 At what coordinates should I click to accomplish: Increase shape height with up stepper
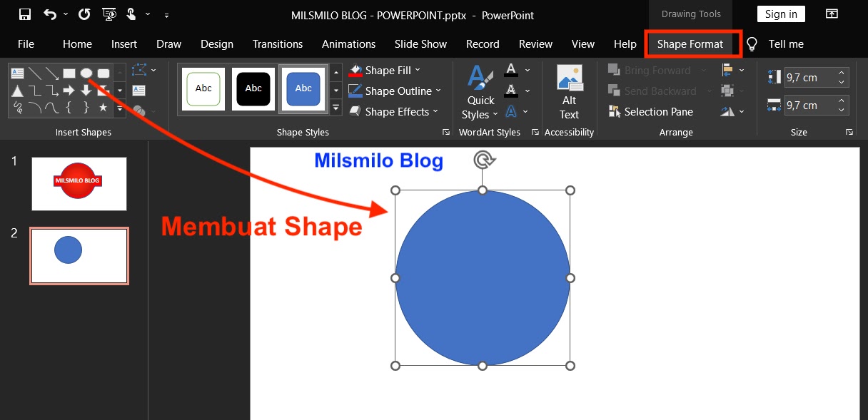pyautogui.click(x=842, y=73)
